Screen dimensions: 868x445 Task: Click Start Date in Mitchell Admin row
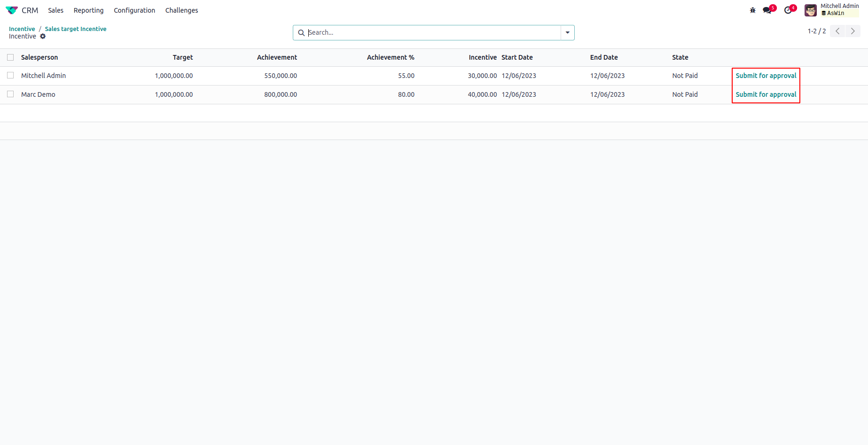pos(519,76)
